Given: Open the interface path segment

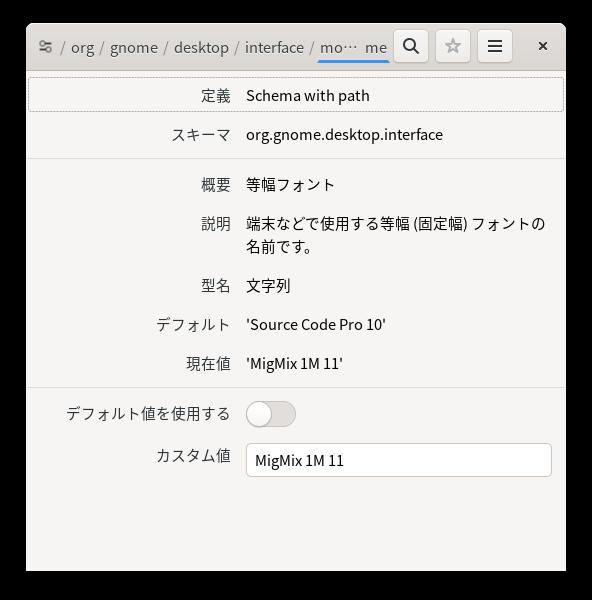Looking at the screenshot, I should coord(274,48).
